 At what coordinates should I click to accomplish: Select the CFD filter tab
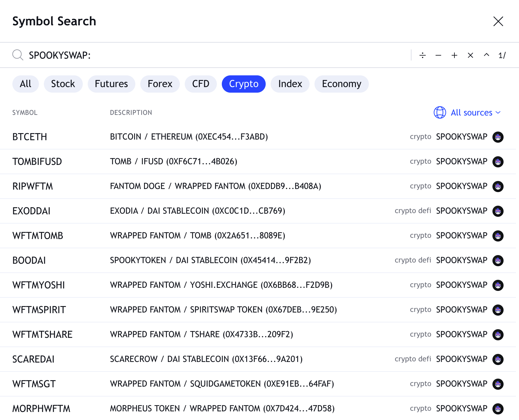click(201, 84)
